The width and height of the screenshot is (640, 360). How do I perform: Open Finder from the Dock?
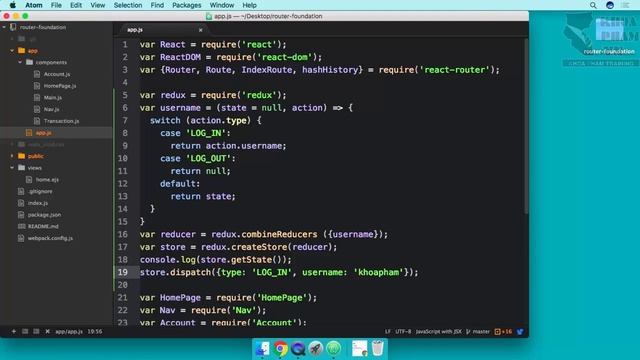point(262,349)
